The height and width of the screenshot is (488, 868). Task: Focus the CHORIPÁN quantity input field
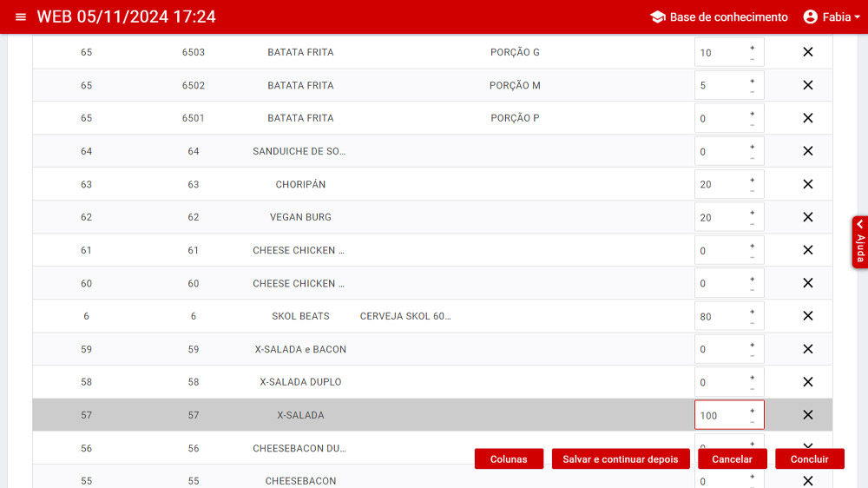pyautogui.click(x=719, y=185)
